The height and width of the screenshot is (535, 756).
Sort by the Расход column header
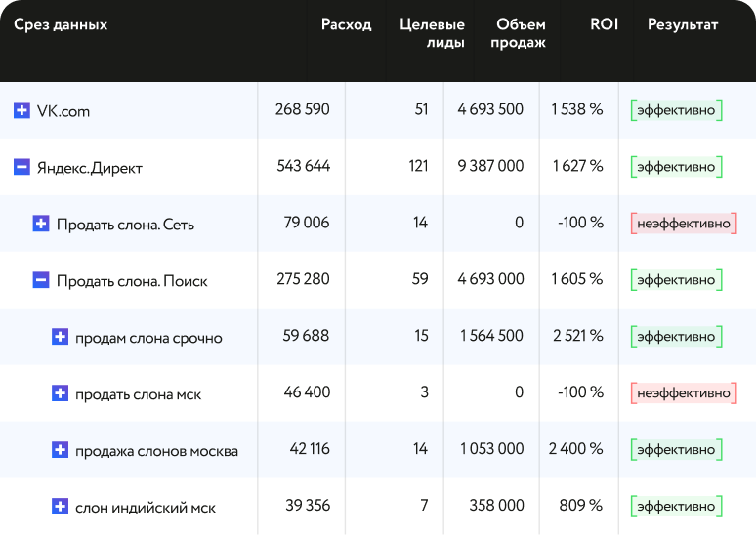pyautogui.click(x=346, y=25)
